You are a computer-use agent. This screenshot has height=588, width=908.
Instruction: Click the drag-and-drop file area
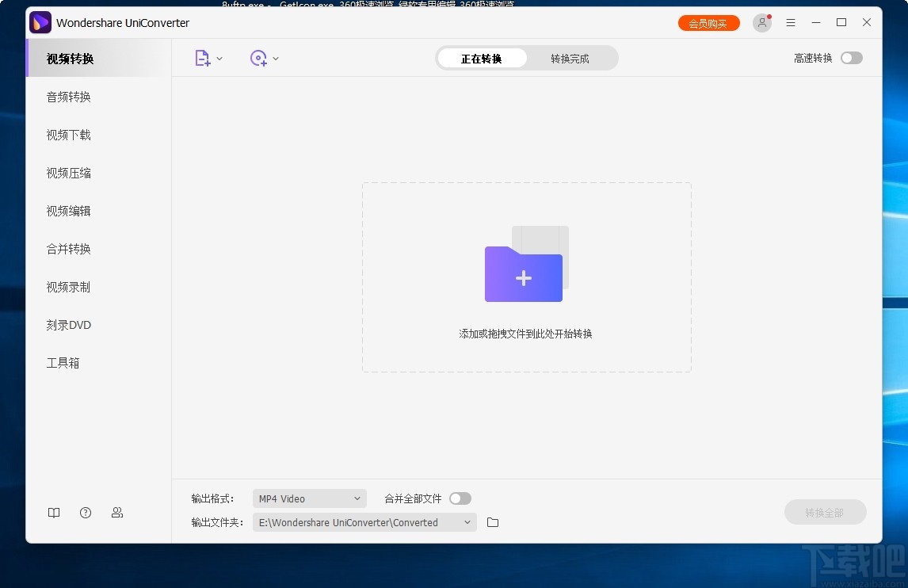coord(526,277)
